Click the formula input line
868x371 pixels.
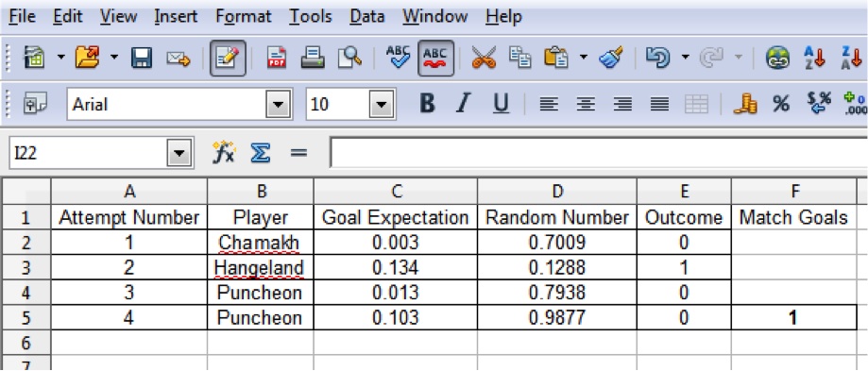pyautogui.click(x=599, y=152)
